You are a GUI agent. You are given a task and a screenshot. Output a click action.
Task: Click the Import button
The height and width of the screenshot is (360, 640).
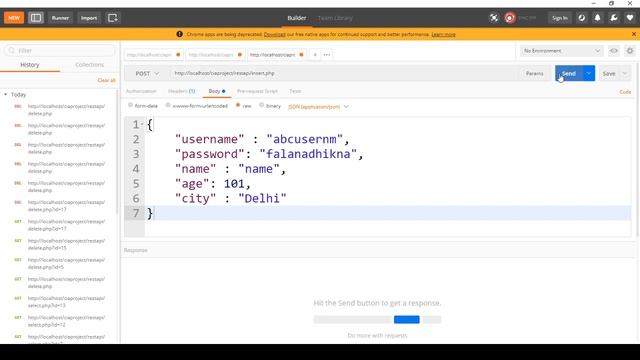point(89,18)
